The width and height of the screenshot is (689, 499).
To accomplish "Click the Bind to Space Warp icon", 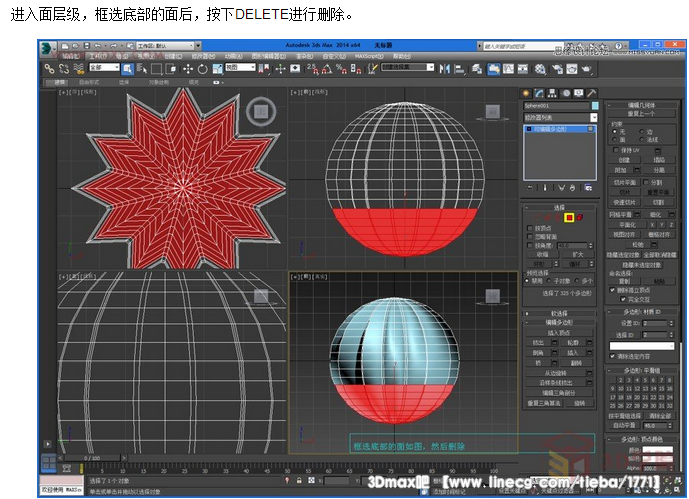I will click(79, 69).
